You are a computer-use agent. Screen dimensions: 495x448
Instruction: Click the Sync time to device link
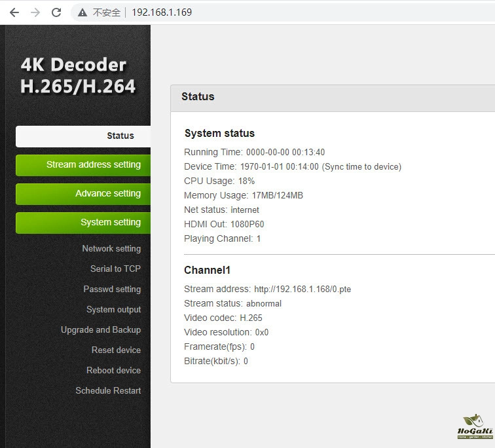coord(361,167)
